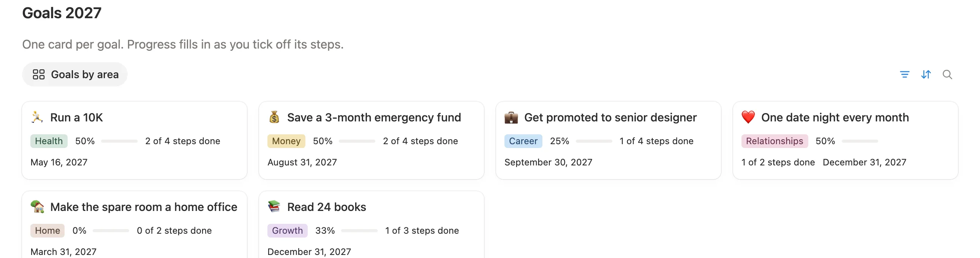Click the money bag emoji icon

click(274, 117)
